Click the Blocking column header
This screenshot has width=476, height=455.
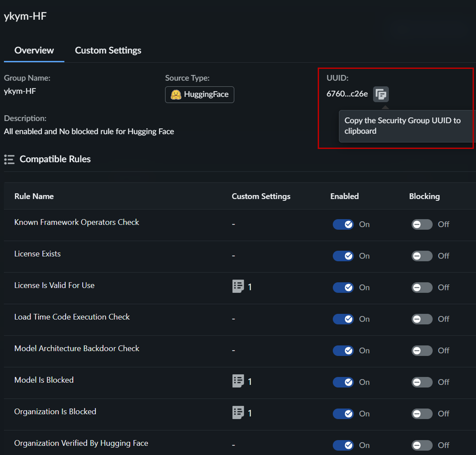click(424, 196)
